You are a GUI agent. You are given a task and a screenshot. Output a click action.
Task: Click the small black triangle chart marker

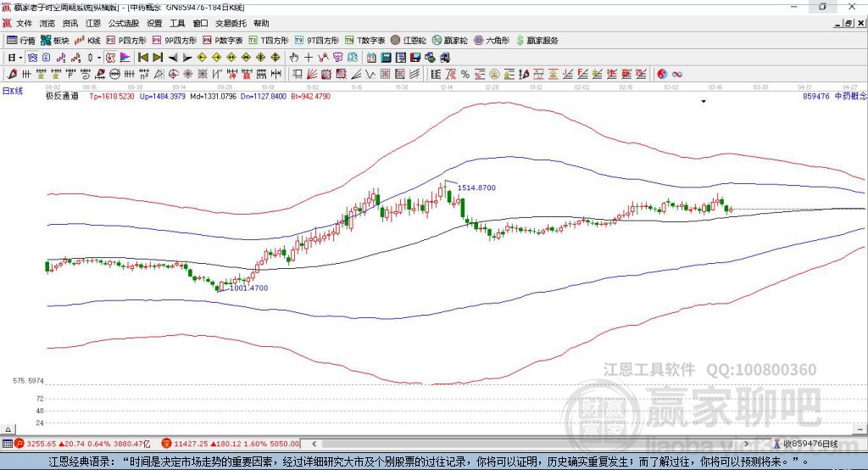coord(704,102)
